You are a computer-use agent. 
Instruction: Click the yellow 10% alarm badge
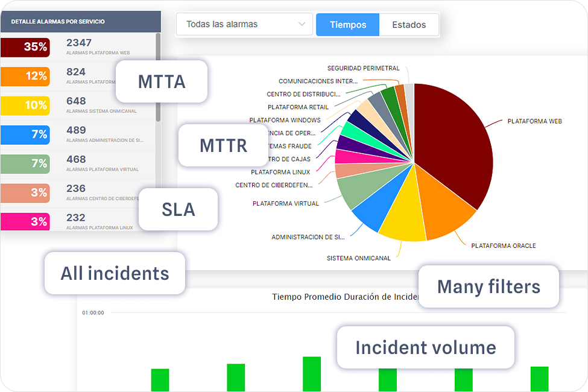25,106
